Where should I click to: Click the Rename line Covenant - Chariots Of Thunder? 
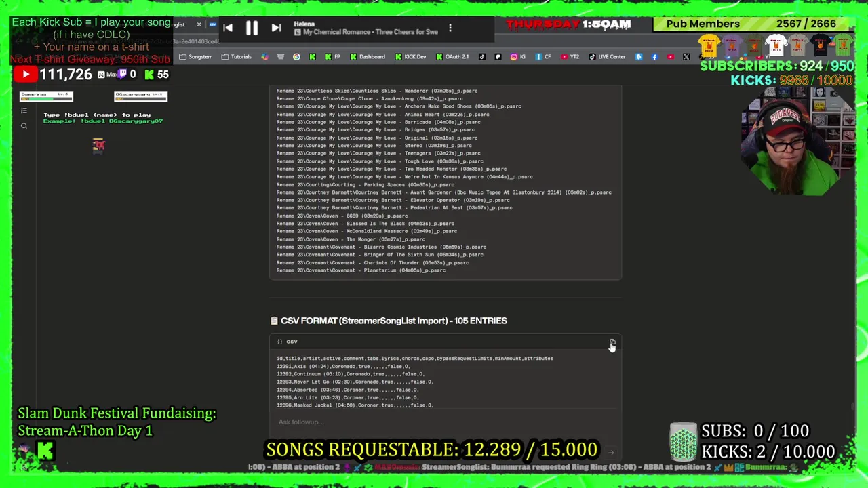tap(372, 262)
